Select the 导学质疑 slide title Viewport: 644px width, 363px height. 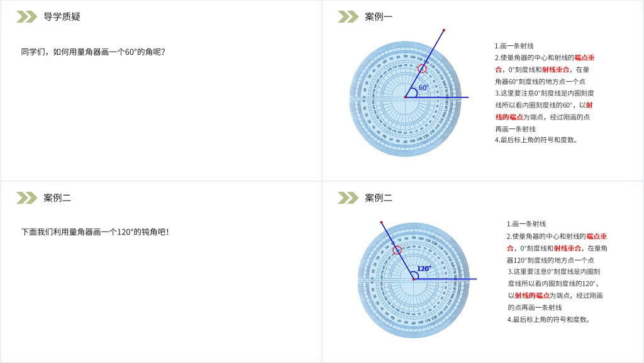tap(62, 17)
